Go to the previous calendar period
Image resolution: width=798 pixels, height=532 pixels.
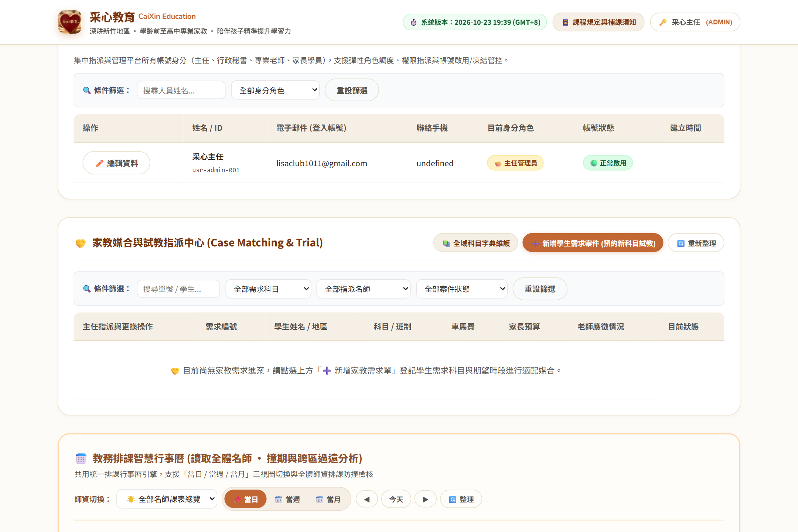click(367, 499)
